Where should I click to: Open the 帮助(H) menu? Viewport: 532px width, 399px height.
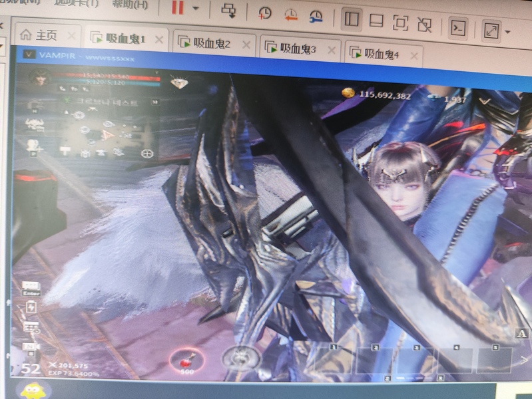tap(130, 5)
